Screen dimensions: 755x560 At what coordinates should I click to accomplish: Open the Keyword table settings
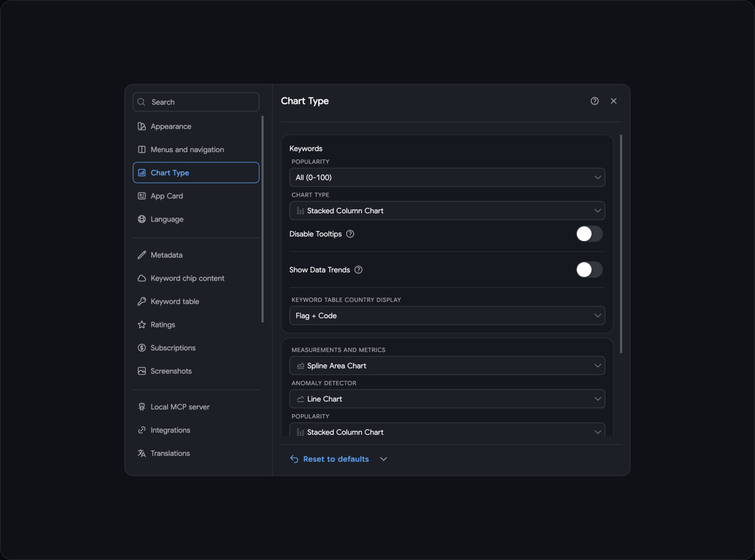point(196,301)
